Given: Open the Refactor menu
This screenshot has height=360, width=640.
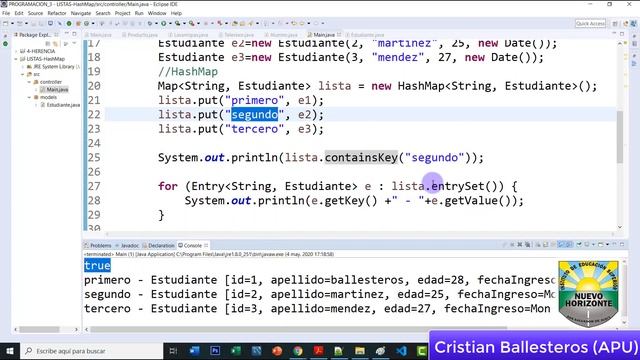Looking at the screenshot, I should point(57,13).
